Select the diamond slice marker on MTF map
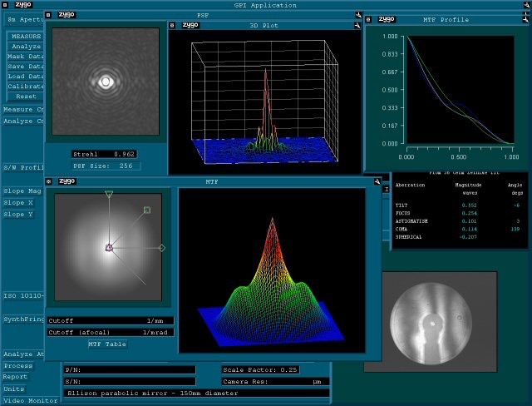This screenshot has width=532, height=406. [162, 248]
